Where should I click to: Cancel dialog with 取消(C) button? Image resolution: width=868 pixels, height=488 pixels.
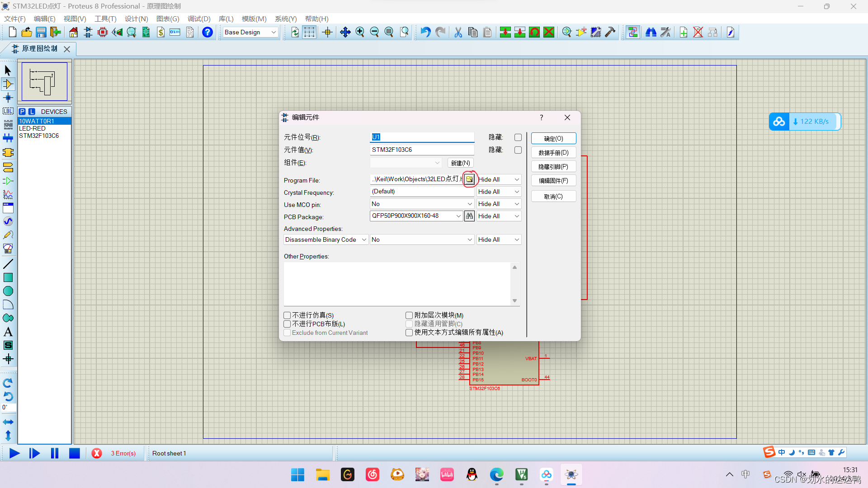tap(554, 197)
